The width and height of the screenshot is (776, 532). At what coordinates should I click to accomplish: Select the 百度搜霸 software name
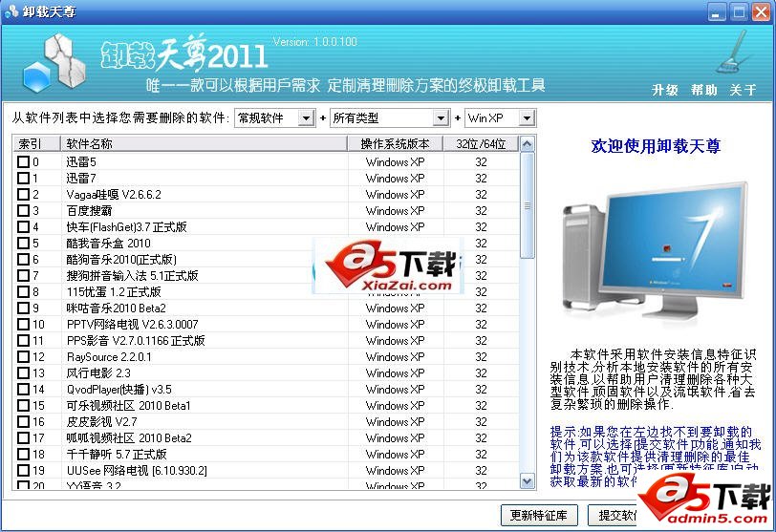pyautogui.click(x=89, y=211)
